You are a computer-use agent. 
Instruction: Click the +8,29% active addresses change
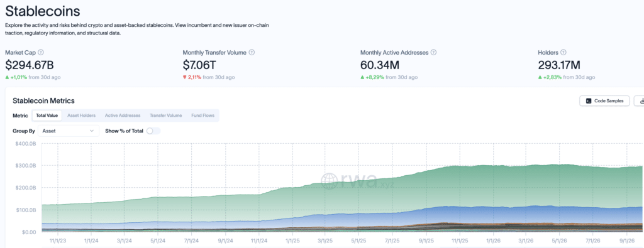(x=375, y=77)
